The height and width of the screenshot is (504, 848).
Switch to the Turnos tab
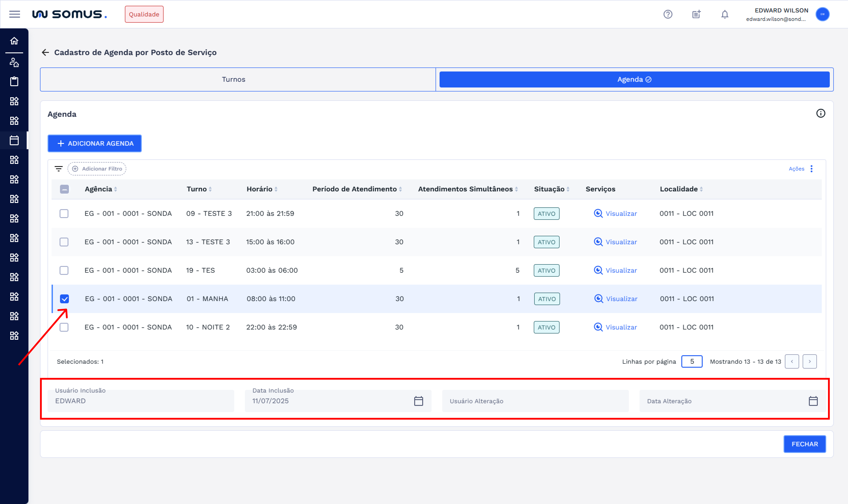234,79
